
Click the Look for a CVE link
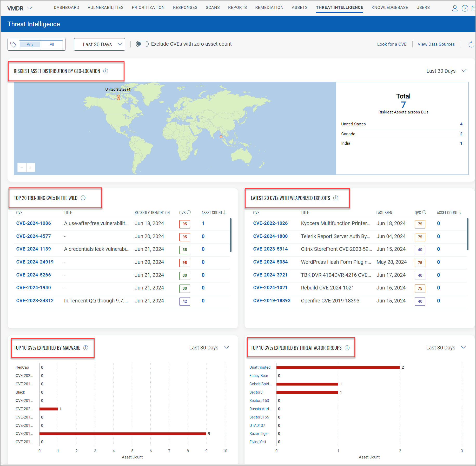tap(392, 44)
